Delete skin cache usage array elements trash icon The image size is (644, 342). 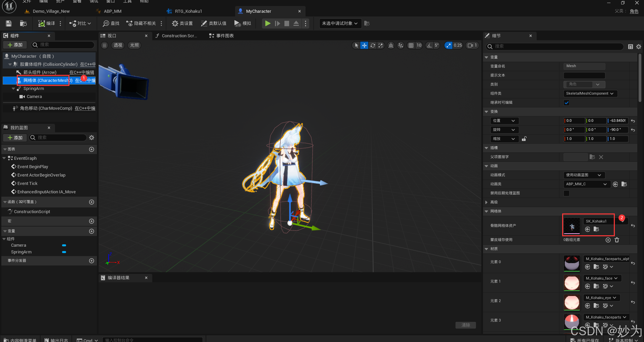pos(617,240)
